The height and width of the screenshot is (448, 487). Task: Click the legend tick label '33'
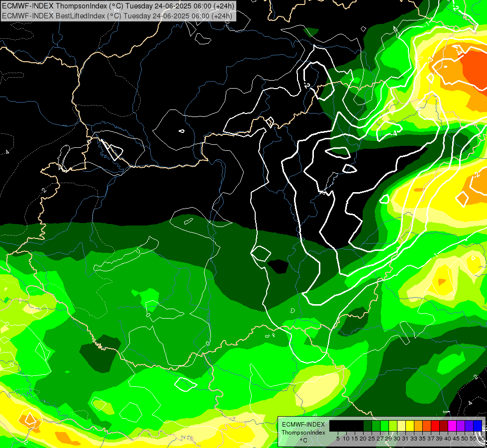[414, 439]
